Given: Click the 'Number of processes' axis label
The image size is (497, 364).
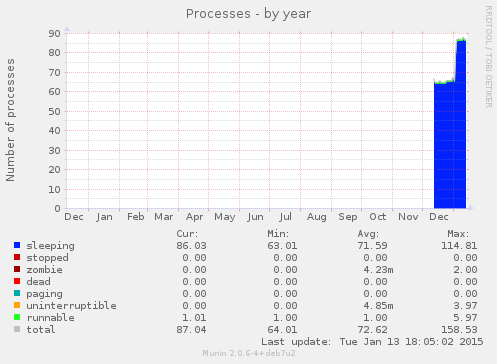Looking at the screenshot, I should 10,120.
